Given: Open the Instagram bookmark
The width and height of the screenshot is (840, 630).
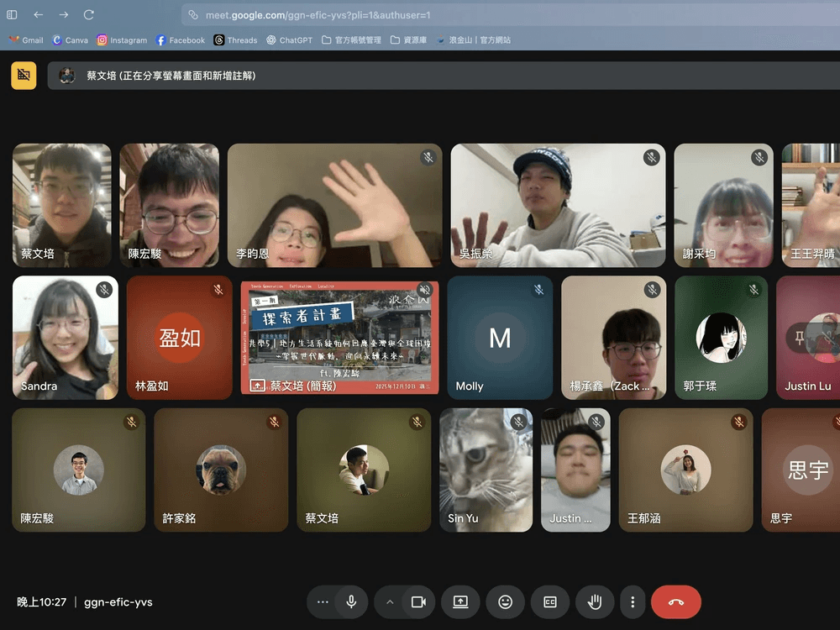Looking at the screenshot, I should click(122, 40).
